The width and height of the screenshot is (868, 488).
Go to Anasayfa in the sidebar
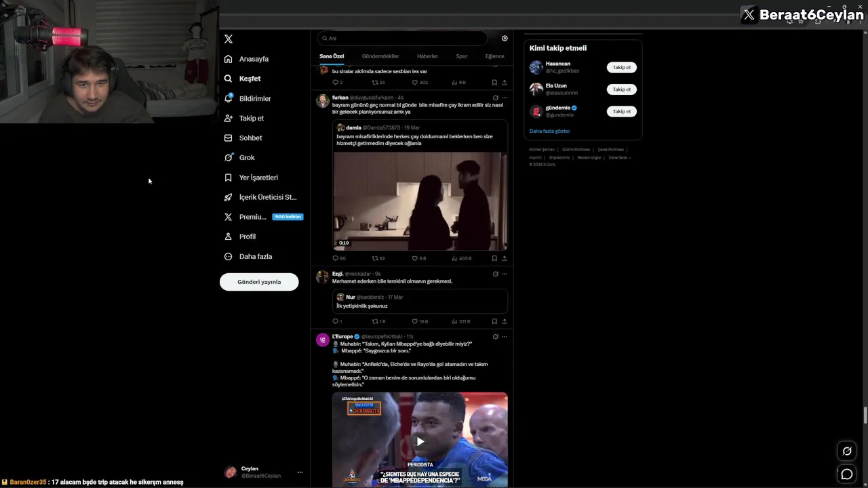[x=247, y=59]
